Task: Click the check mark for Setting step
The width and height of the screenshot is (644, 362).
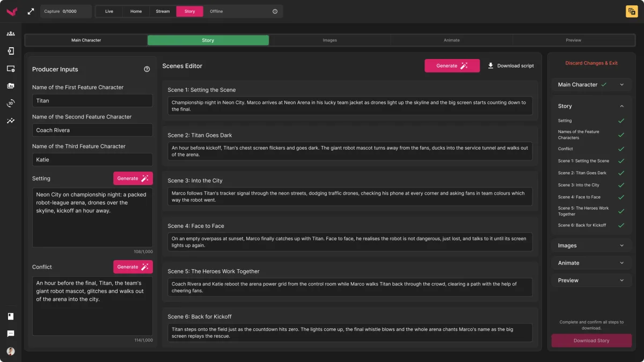Action: tap(621, 121)
